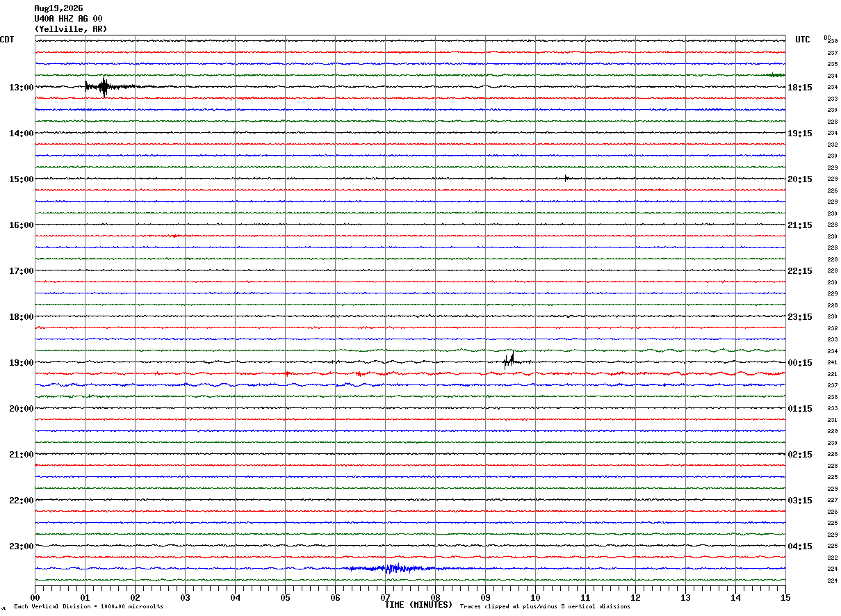Click the 15 minute tick label
The width and height of the screenshot is (841, 616).
coord(785,597)
